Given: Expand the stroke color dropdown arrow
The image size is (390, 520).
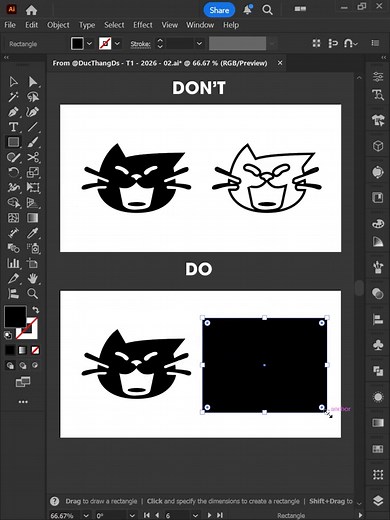Looking at the screenshot, I should coord(117,43).
